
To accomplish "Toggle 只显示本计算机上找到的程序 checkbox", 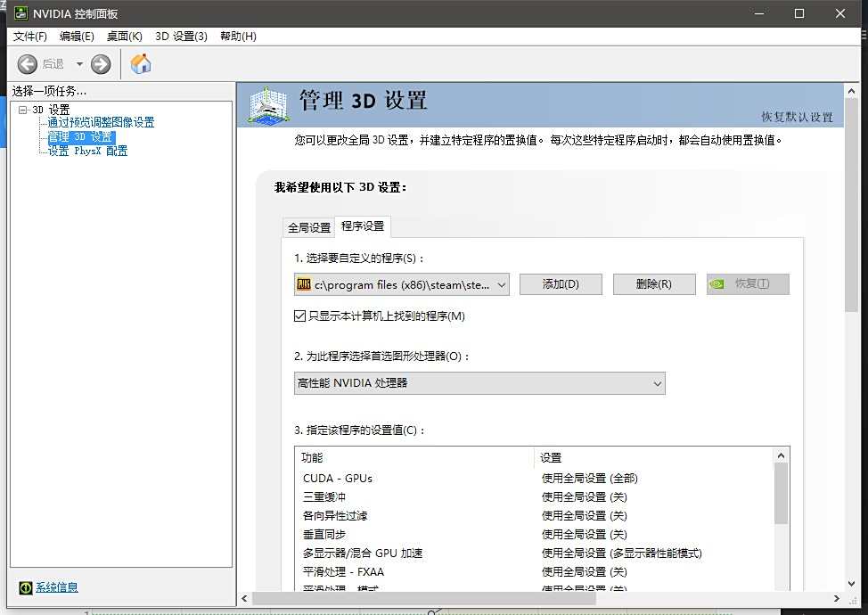I will click(x=299, y=316).
